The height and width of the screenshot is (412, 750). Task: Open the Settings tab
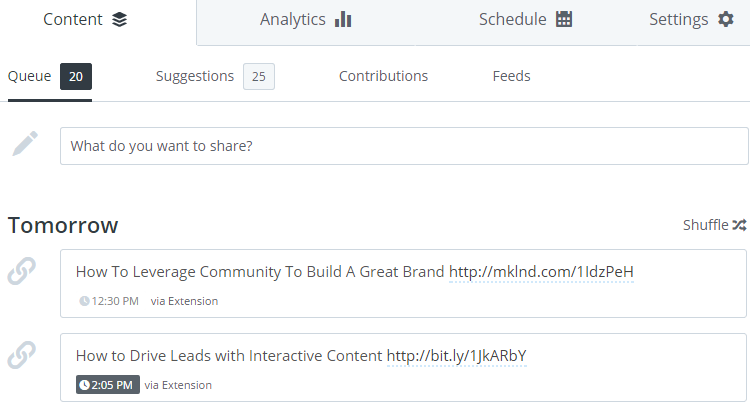[690, 20]
